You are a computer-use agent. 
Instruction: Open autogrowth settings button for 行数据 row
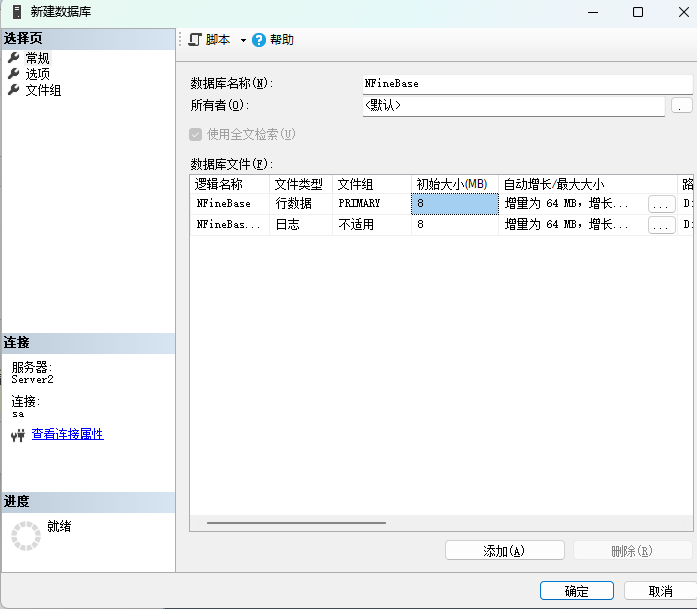tap(661, 204)
